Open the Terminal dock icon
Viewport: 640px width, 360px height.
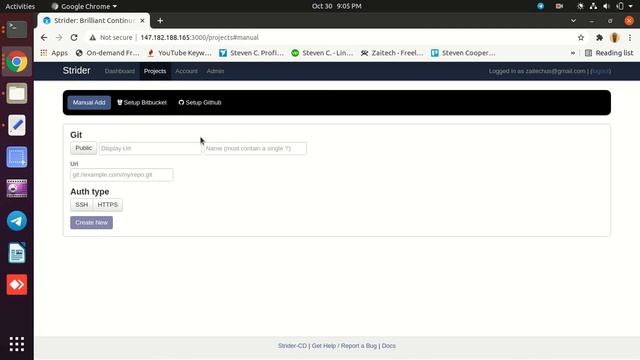pyautogui.click(x=17, y=29)
